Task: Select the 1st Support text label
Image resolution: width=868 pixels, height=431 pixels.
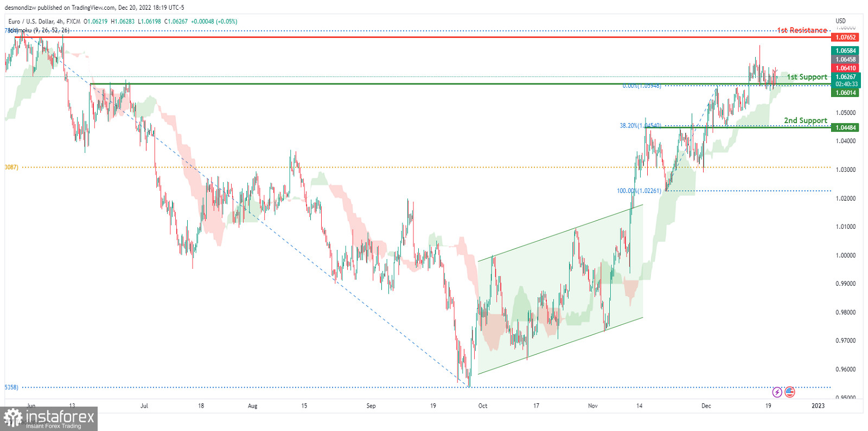Action: (x=807, y=77)
